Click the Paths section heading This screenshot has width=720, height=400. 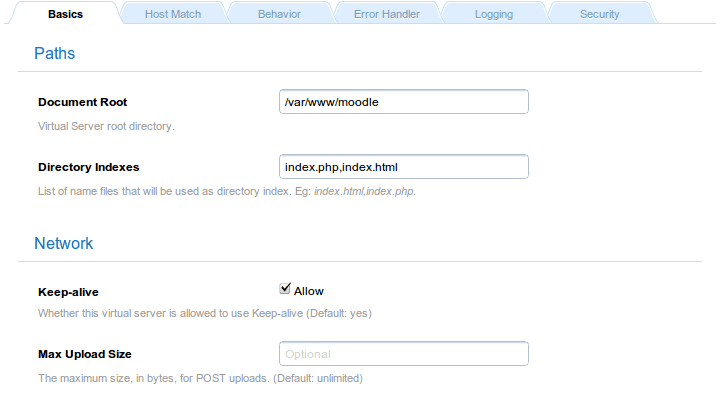[55, 53]
